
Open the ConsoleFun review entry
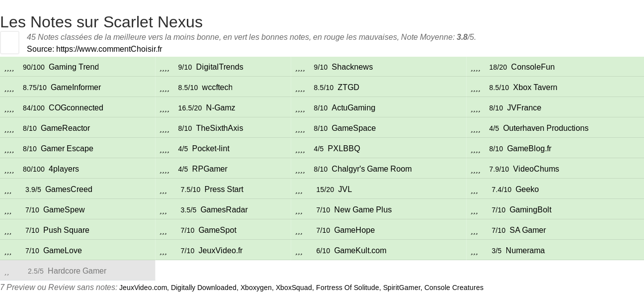tap(533, 67)
